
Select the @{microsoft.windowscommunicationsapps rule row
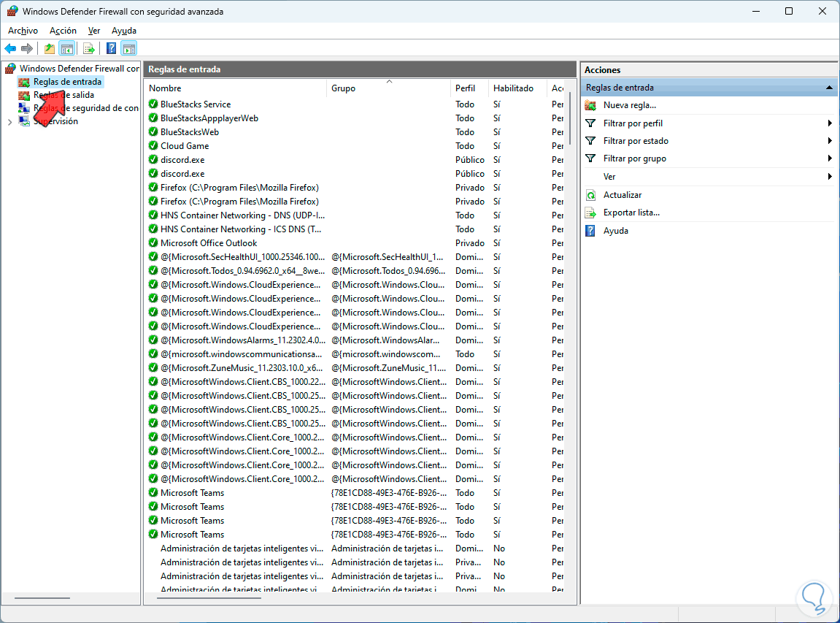355,353
